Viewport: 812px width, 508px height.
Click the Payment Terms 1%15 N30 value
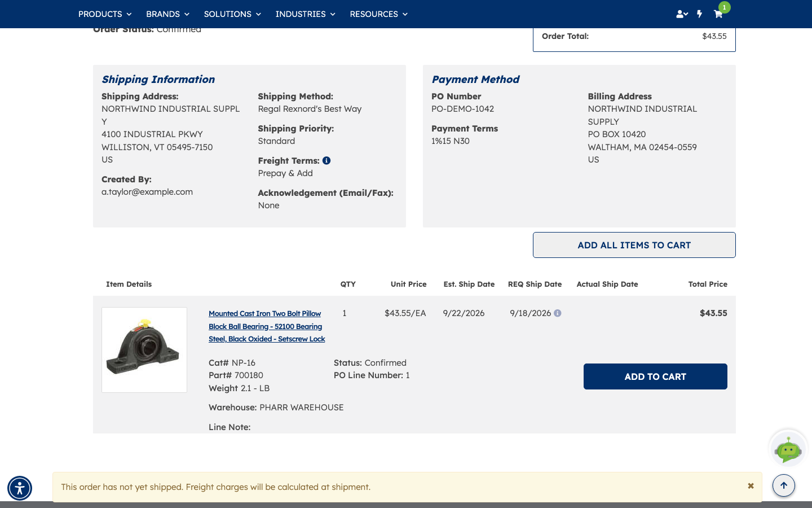point(451,141)
